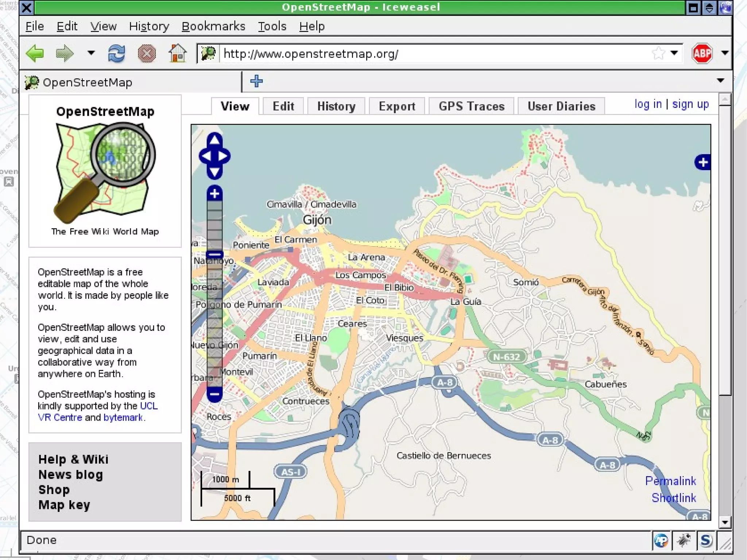Image resolution: width=747 pixels, height=560 pixels.
Task: Pan the map up with arrow
Action: [x=214, y=140]
